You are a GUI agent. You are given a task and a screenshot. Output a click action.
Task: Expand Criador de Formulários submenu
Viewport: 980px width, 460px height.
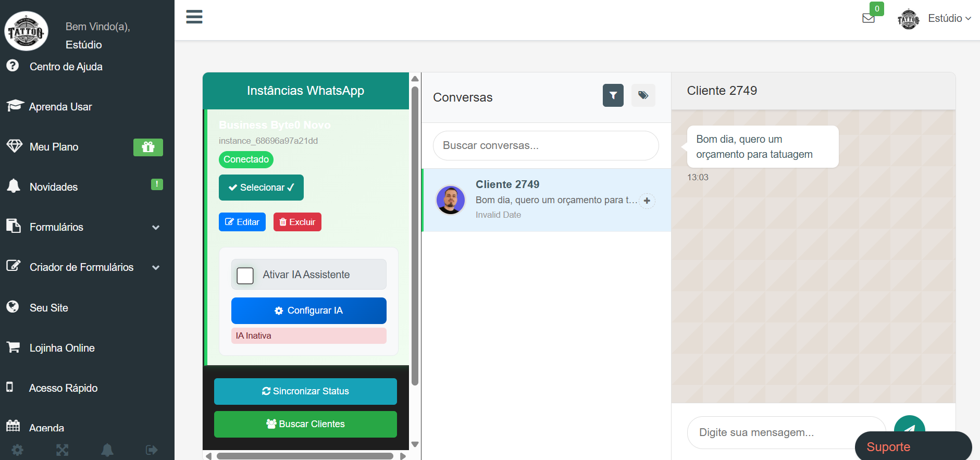coord(87,267)
